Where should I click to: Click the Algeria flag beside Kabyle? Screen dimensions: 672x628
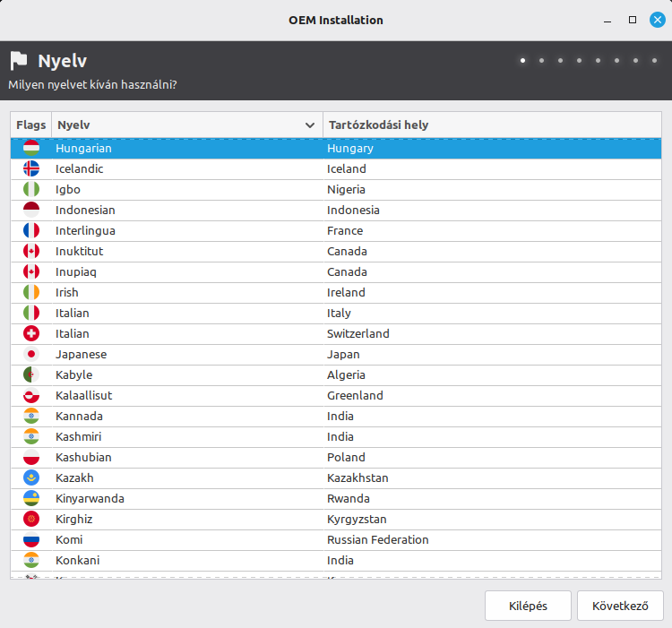point(31,374)
